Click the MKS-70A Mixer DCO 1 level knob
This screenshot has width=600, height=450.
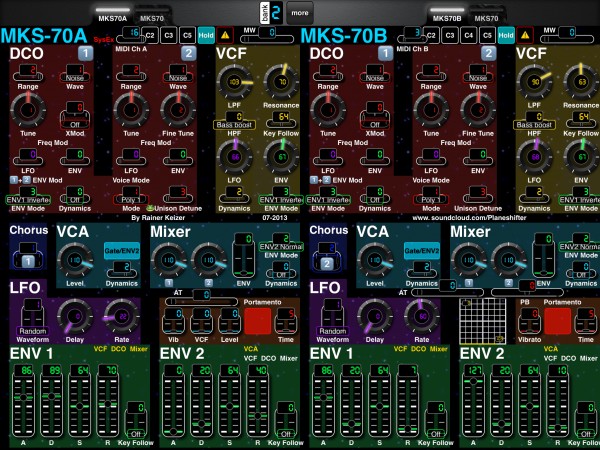(169, 261)
